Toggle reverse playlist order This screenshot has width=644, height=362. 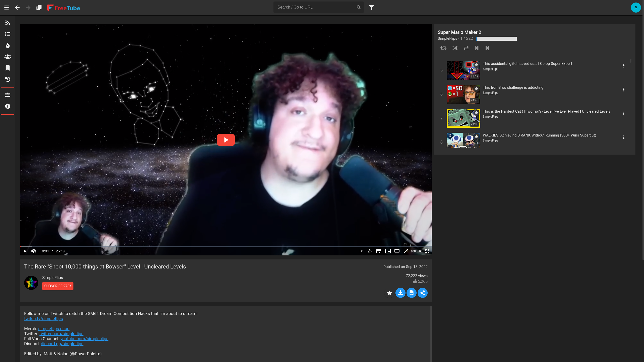[466, 48]
